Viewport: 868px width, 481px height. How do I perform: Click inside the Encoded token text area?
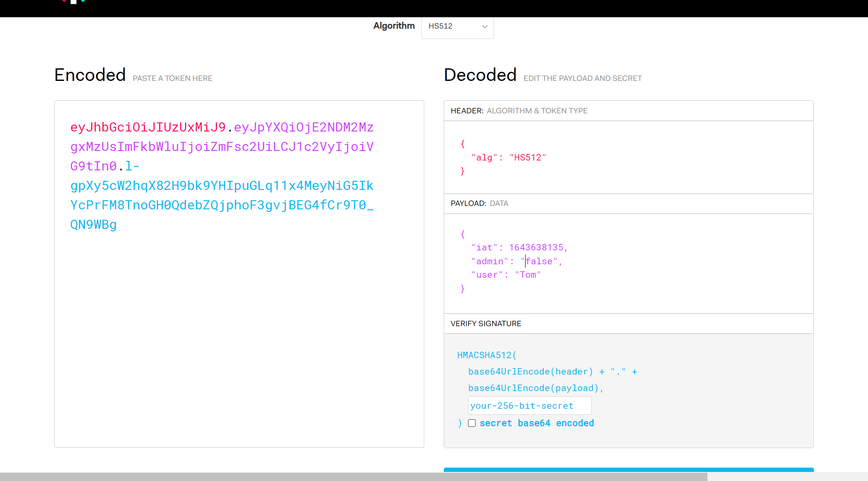point(239,274)
